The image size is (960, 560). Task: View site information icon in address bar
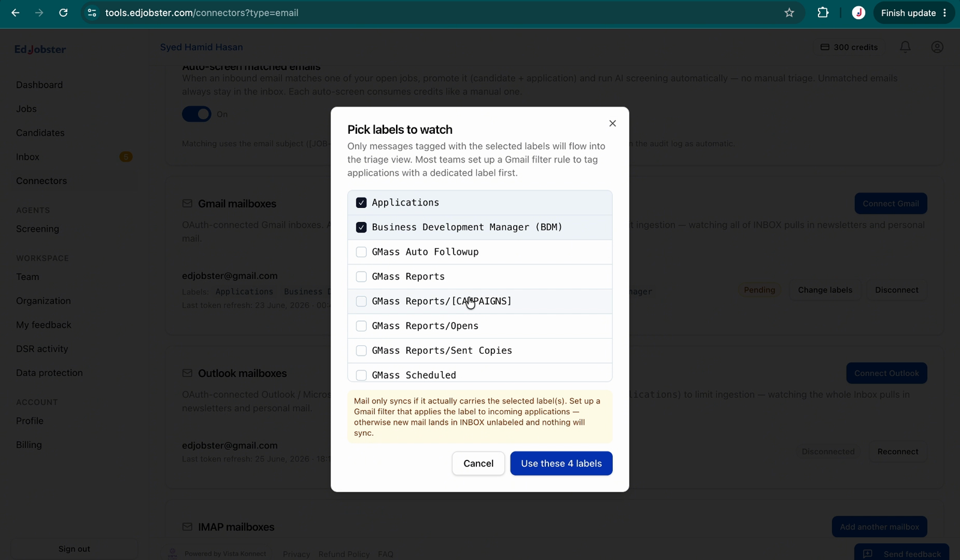click(92, 13)
